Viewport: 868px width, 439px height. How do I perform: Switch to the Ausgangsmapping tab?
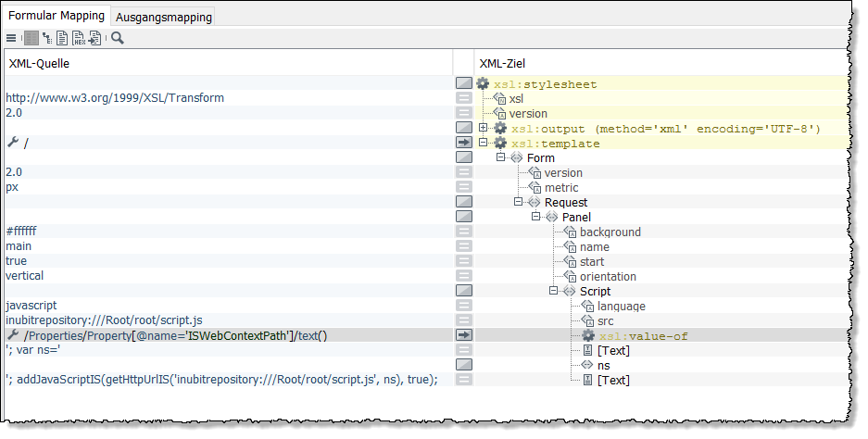[x=164, y=17]
